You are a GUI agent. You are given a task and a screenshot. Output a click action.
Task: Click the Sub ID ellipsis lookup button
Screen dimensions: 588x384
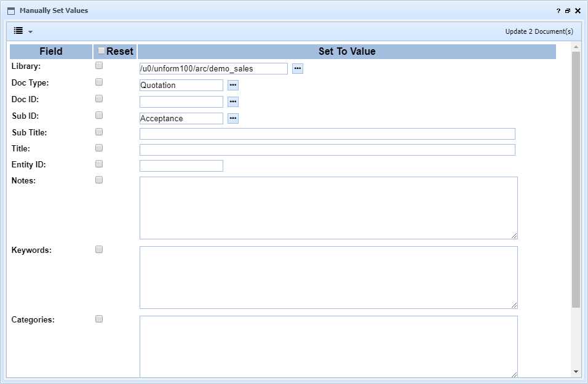(x=233, y=118)
